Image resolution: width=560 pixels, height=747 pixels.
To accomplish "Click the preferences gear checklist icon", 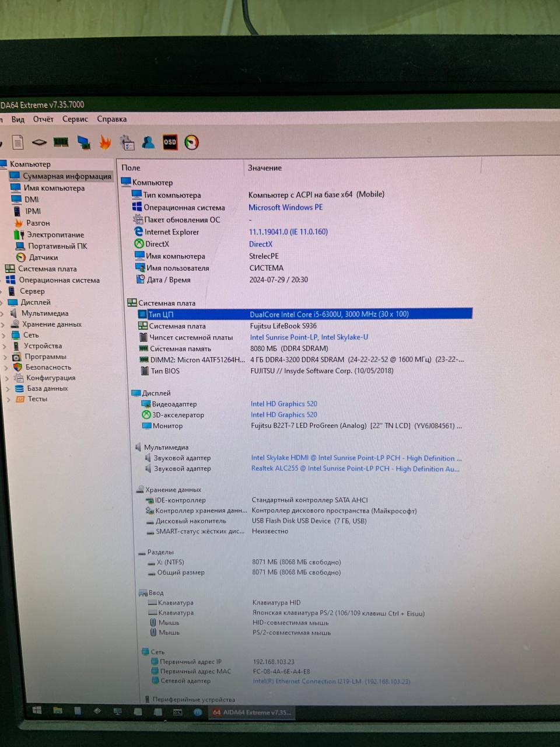I will point(127,142).
